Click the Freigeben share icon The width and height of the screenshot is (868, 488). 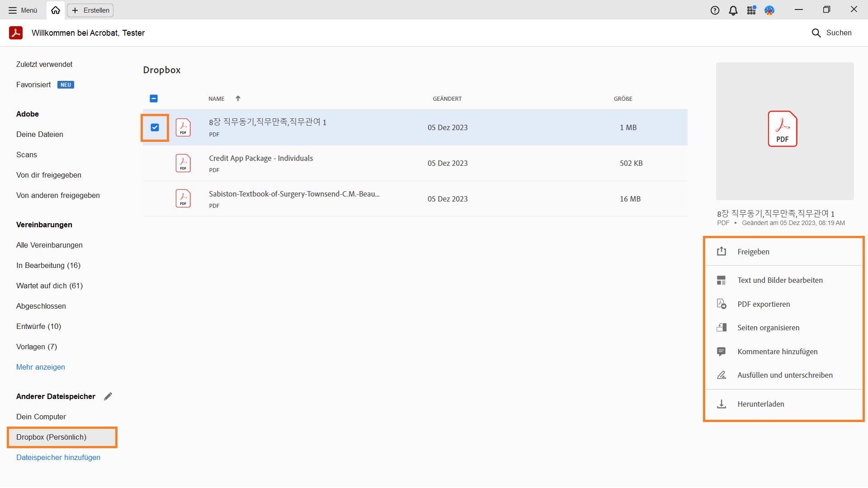coord(722,251)
